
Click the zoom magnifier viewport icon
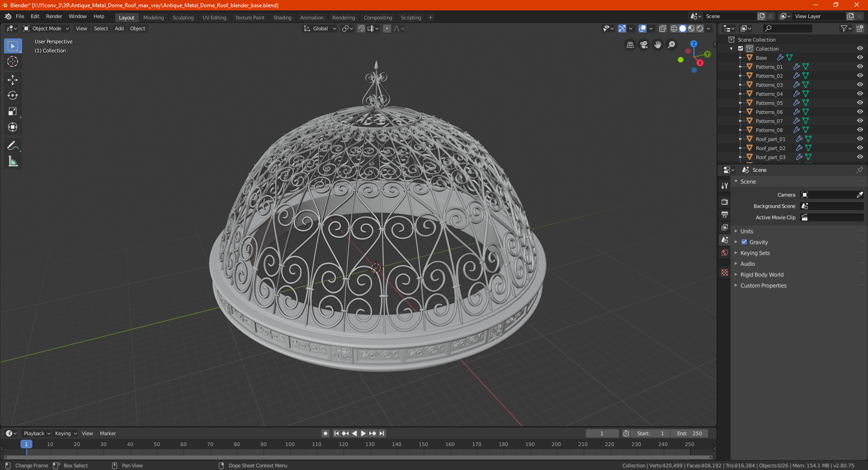pyautogui.click(x=672, y=45)
